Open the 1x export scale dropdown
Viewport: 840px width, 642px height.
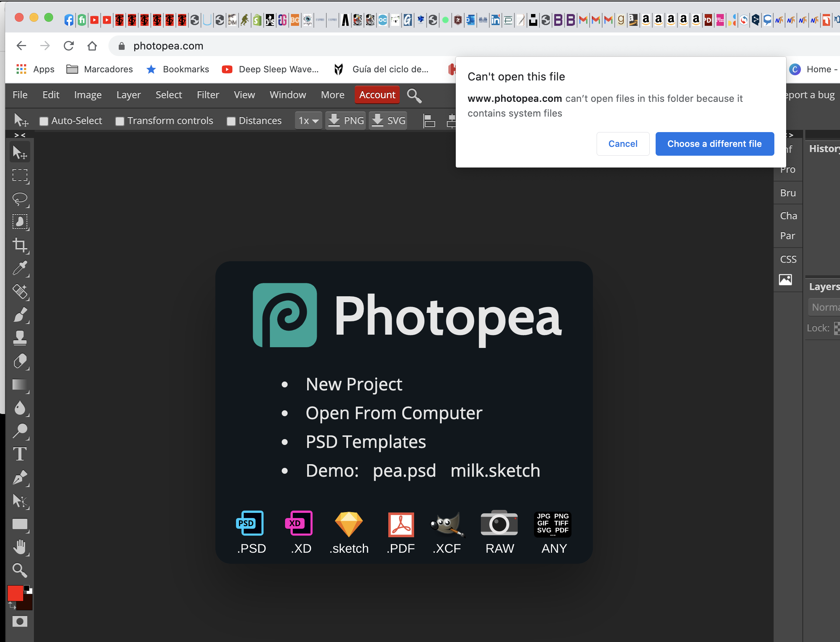coord(309,121)
